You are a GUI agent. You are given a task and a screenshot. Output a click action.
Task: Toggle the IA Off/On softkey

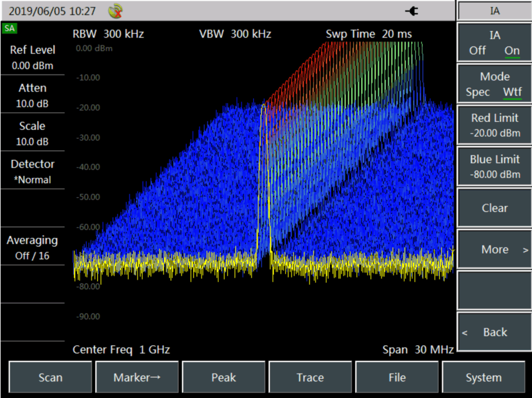click(494, 44)
